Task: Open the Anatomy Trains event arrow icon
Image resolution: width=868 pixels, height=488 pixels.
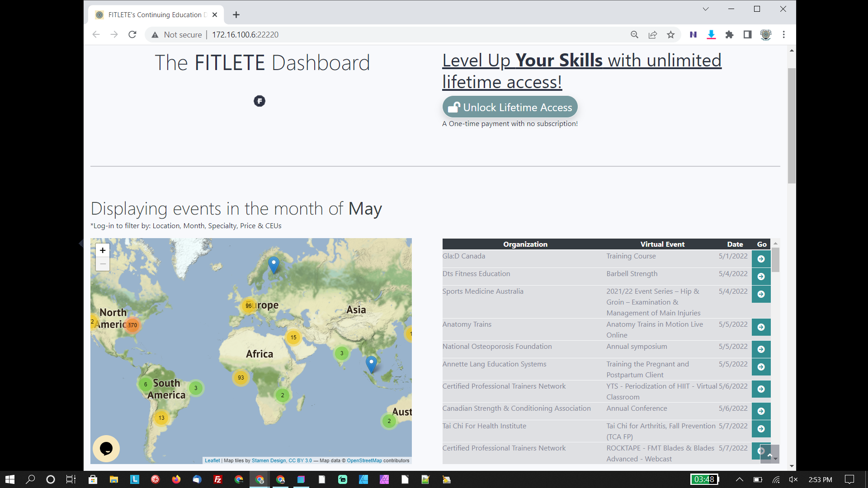Action: (761, 327)
